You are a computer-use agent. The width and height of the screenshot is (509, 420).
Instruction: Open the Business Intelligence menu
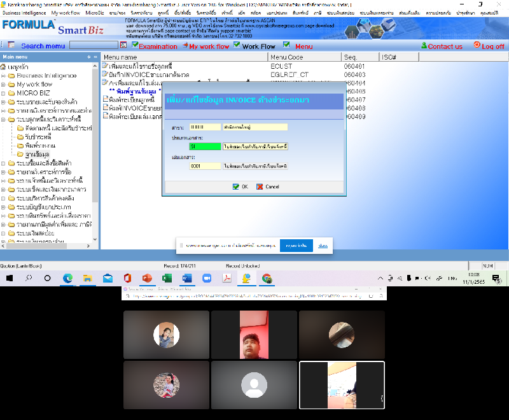tap(24, 13)
